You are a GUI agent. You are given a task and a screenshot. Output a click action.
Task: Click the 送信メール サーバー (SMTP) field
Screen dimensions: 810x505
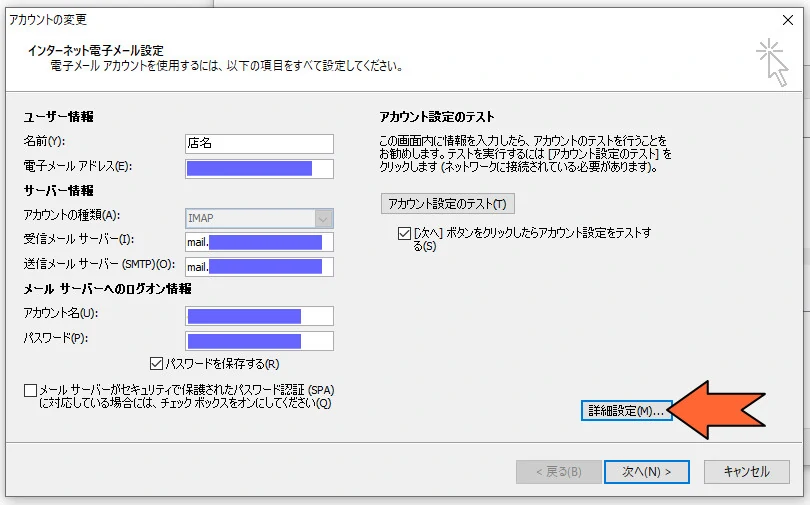pyautogui.click(x=259, y=266)
